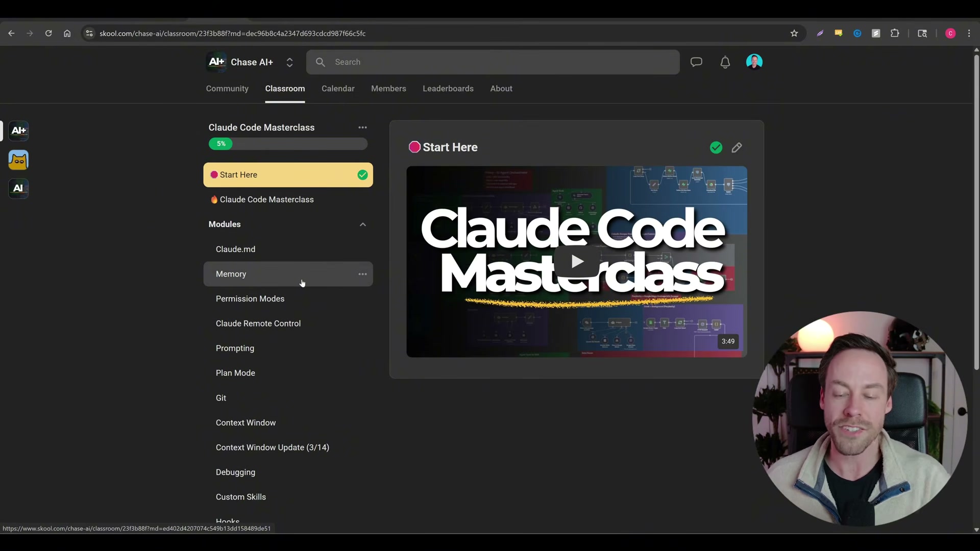Mark the Start Here lesson complete via green check
980x551 pixels.
(x=716, y=147)
